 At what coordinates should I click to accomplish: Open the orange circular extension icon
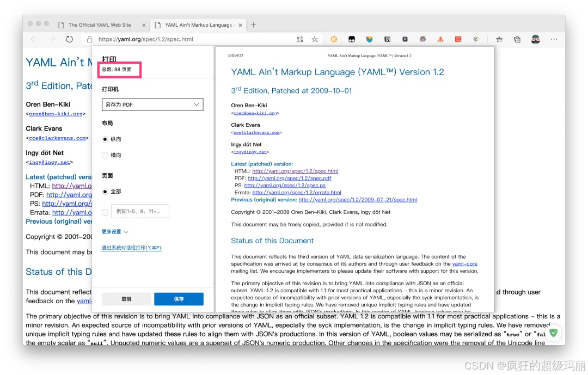334,39
